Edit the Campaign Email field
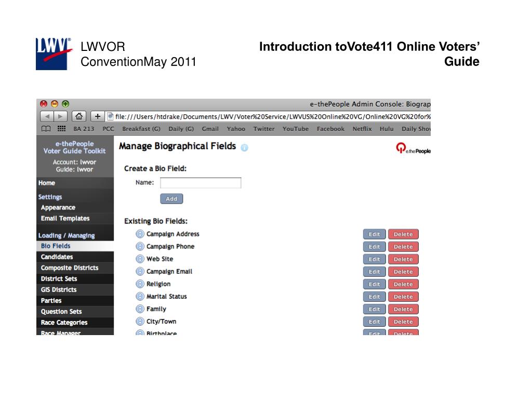This screenshot has height=399, width=532. [374, 272]
